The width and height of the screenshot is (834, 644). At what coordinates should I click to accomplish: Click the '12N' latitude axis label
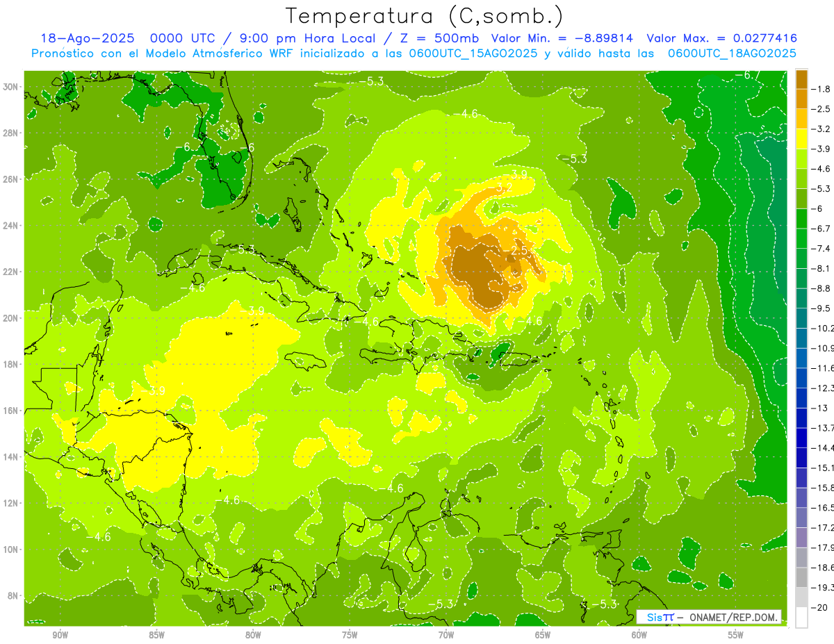coord(12,503)
